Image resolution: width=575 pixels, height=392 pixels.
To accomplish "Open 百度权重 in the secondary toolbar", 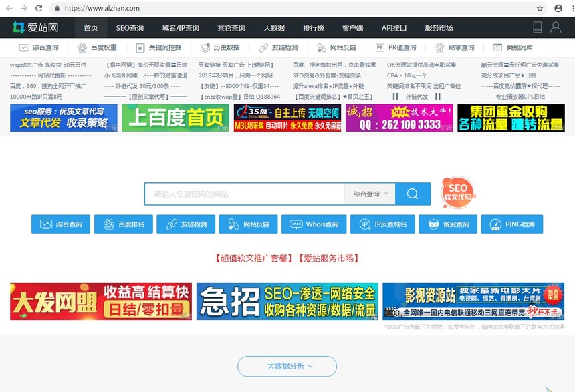I will (x=97, y=47).
